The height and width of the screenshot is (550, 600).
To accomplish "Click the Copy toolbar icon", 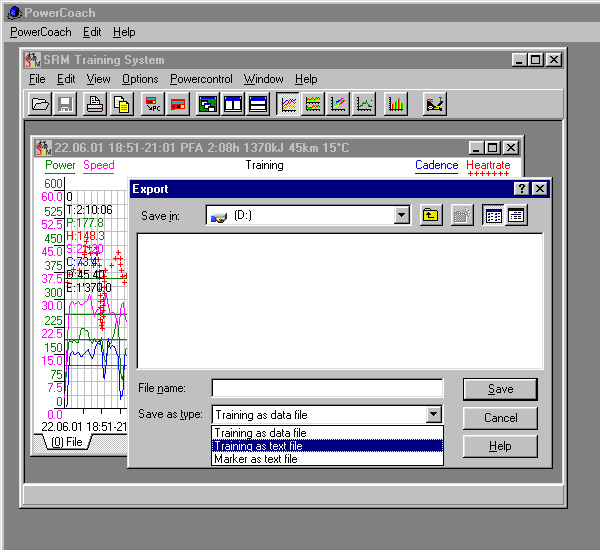I will click(x=122, y=104).
